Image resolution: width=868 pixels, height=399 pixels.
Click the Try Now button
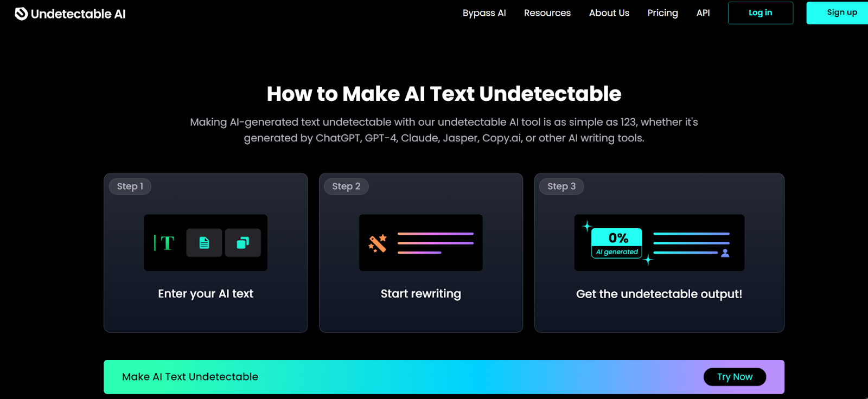click(735, 377)
